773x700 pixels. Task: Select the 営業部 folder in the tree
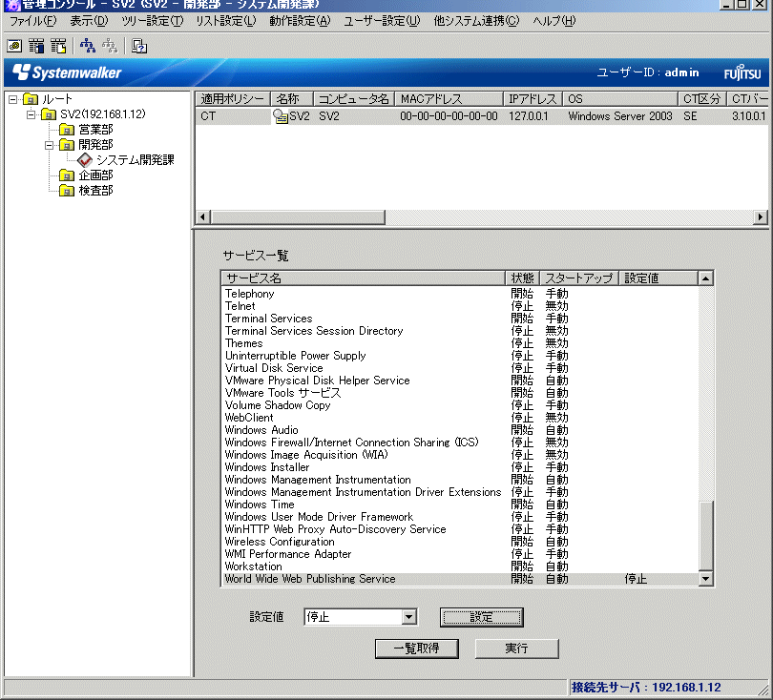(94, 130)
